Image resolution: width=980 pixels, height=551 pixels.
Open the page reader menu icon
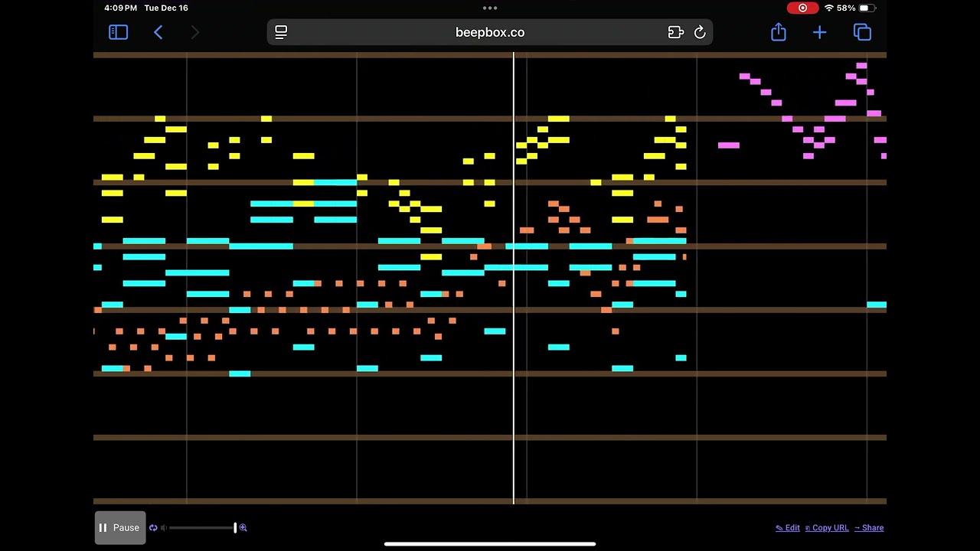point(281,32)
